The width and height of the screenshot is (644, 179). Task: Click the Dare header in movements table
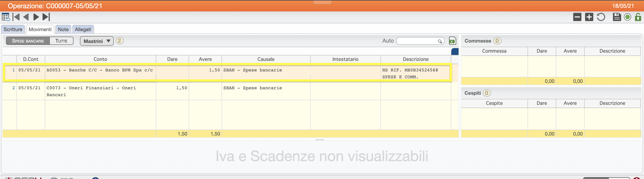pyautogui.click(x=172, y=59)
